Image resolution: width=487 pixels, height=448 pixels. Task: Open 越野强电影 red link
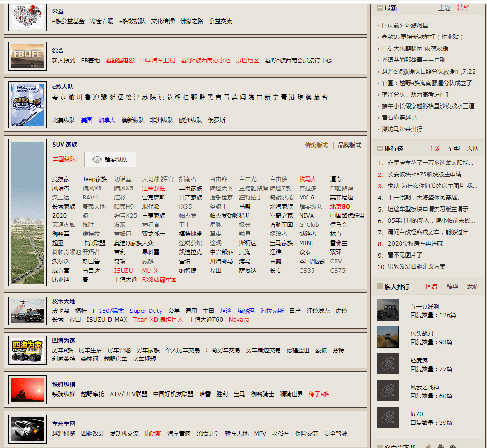click(x=120, y=61)
